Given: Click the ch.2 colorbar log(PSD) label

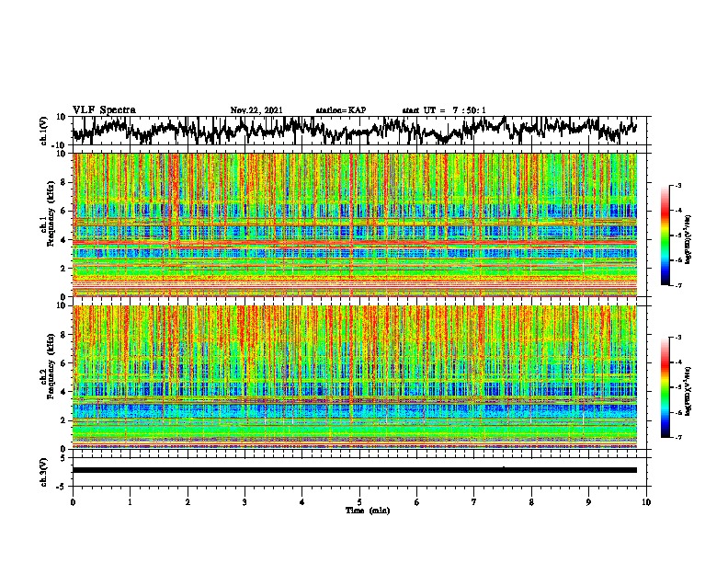Looking at the screenshot, I should 688,391.
